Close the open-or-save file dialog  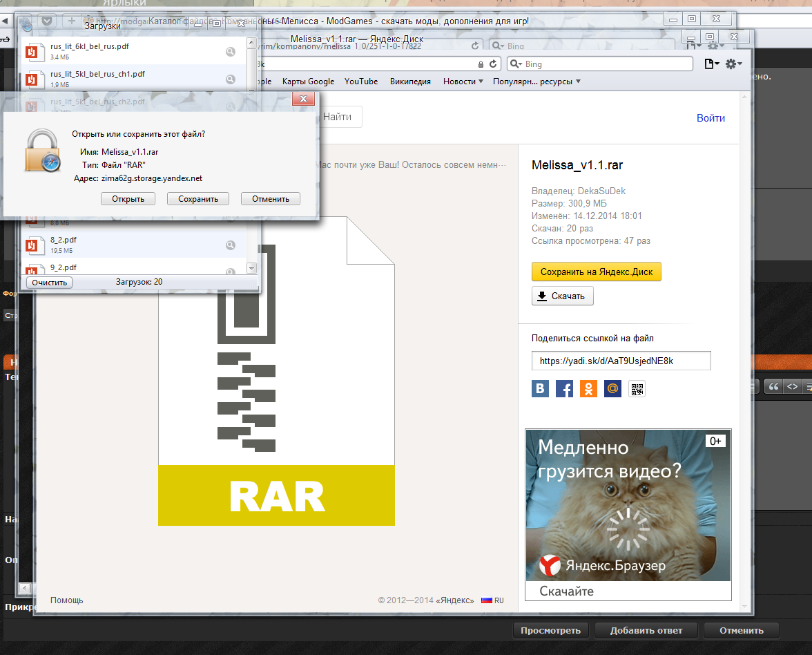click(304, 98)
